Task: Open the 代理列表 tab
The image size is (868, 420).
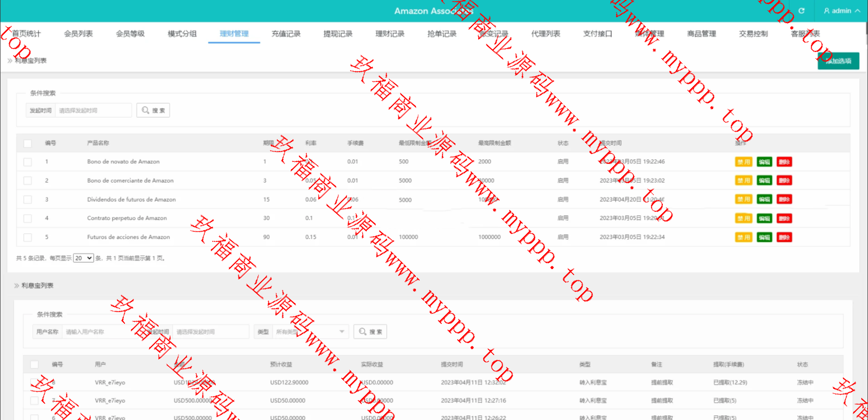Action: tap(546, 34)
